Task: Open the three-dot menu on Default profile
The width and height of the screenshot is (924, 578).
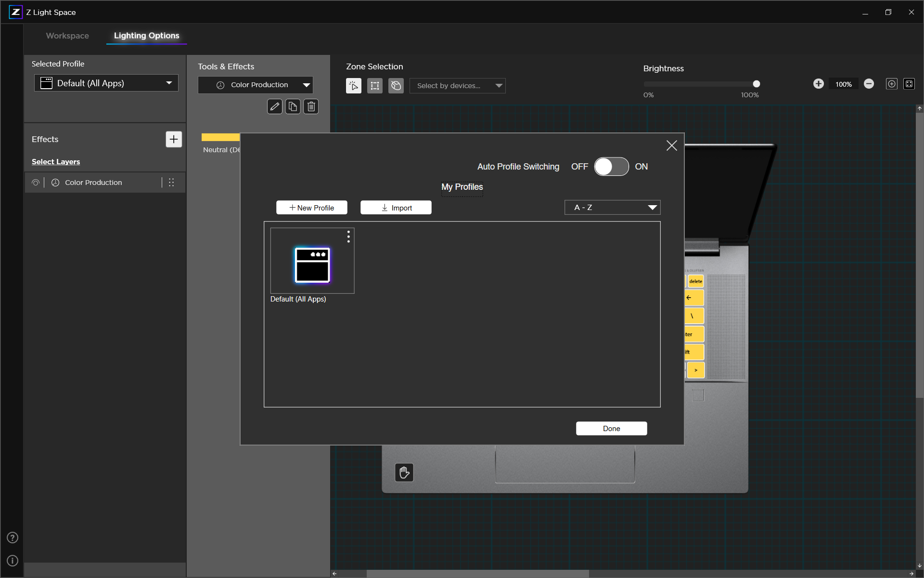Action: (x=348, y=236)
